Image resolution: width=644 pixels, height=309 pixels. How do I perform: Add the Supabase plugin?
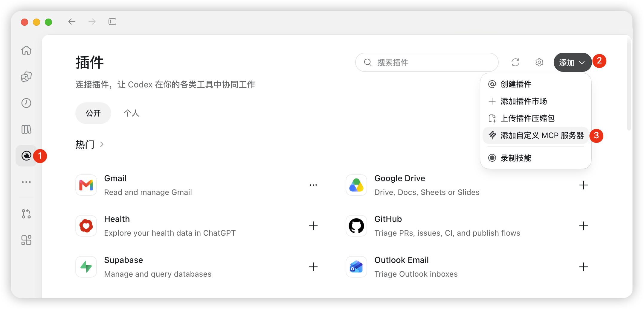313,267
